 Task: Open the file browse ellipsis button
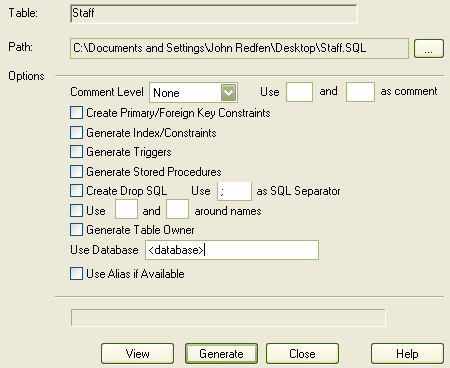point(429,49)
